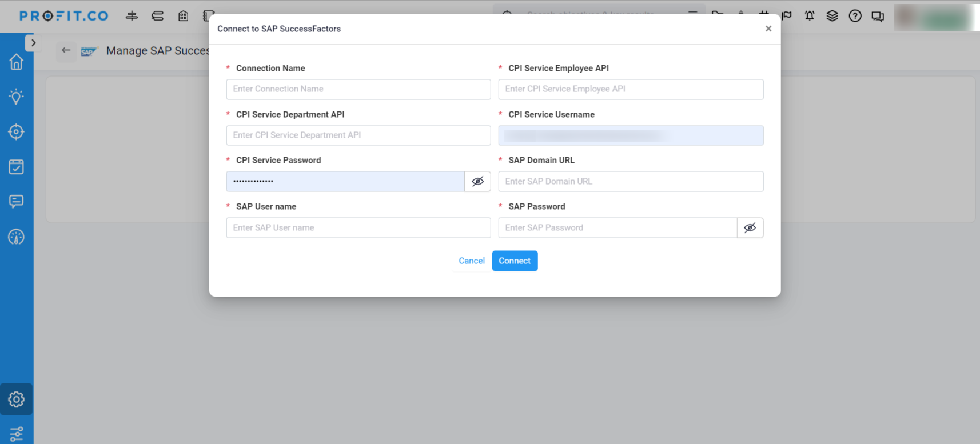This screenshot has width=980, height=444.
Task: Click the notification bell icon
Action: pyautogui.click(x=810, y=16)
